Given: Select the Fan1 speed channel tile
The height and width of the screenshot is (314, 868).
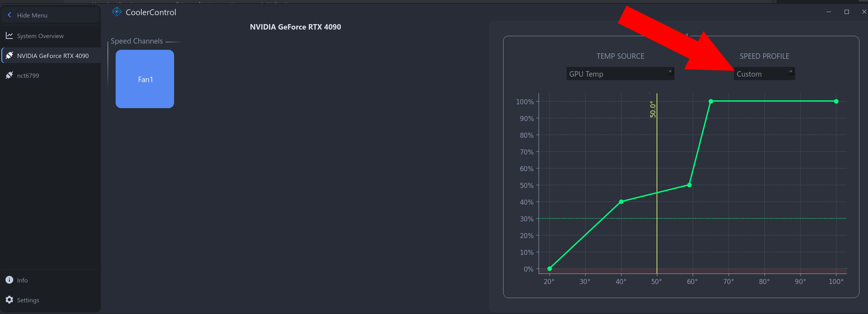Looking at the screenshot, I should pos(145,79).
